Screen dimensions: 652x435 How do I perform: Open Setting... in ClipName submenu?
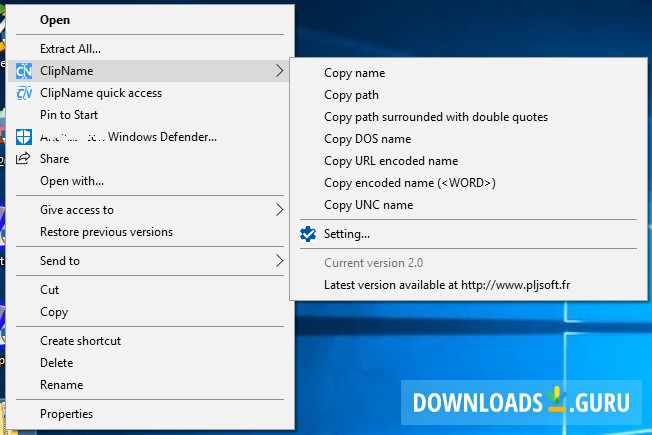coord(469,234)
